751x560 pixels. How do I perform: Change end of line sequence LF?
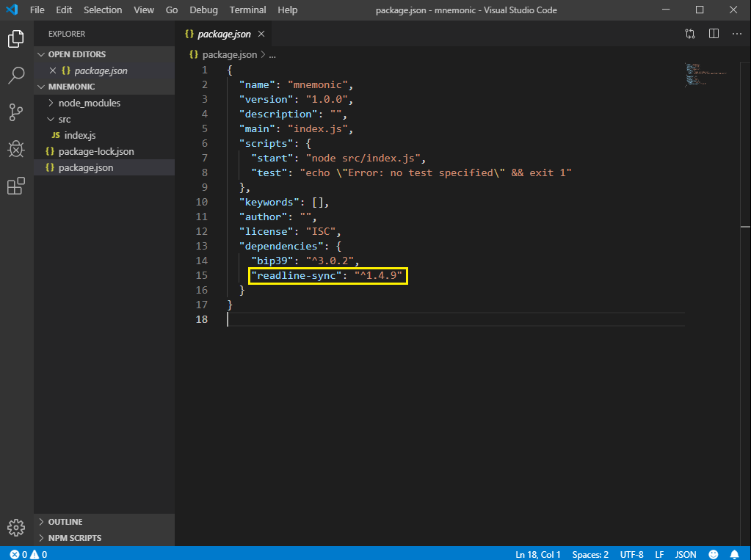click(659, 554)
